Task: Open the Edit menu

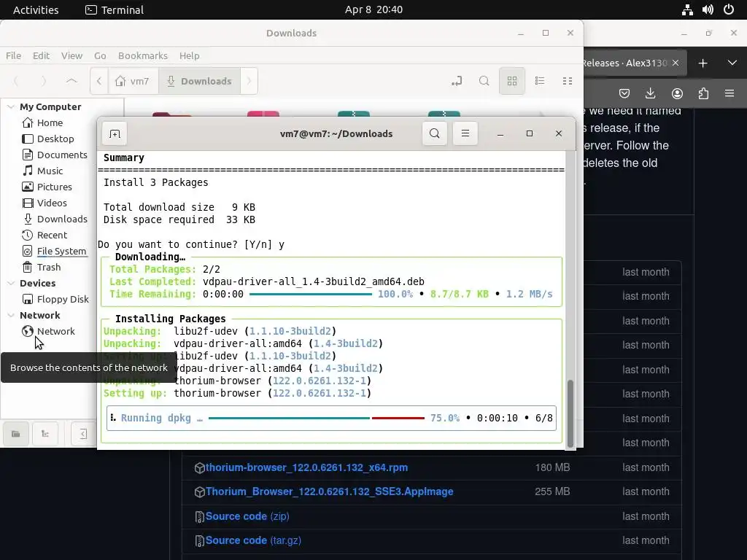Action: click(41, 55)
